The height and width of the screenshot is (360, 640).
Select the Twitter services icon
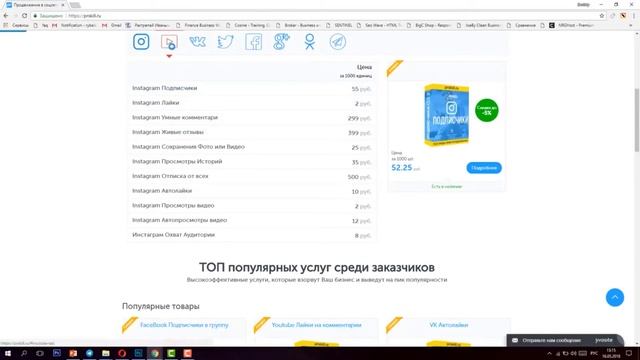[225, 42]
